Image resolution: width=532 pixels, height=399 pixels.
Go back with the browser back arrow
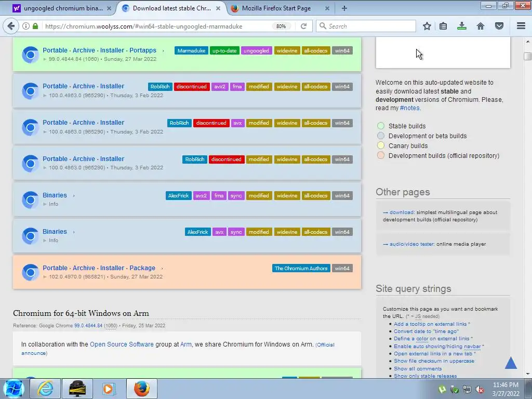click(11, 26)
